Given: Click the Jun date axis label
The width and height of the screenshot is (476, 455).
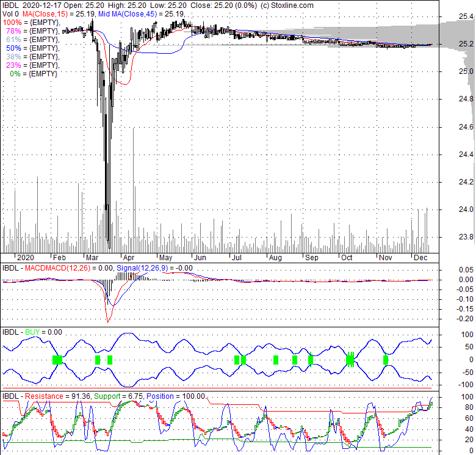Looking at the screenshot, I should pos(200,258).
